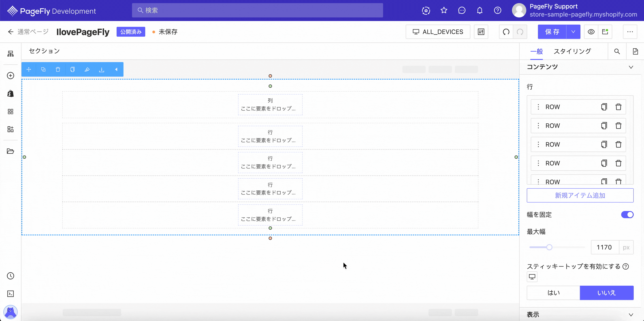The height and width of the screenshot is (321, 644).
Task: Switch to the 一般 tab
Action: click(537, 51)
